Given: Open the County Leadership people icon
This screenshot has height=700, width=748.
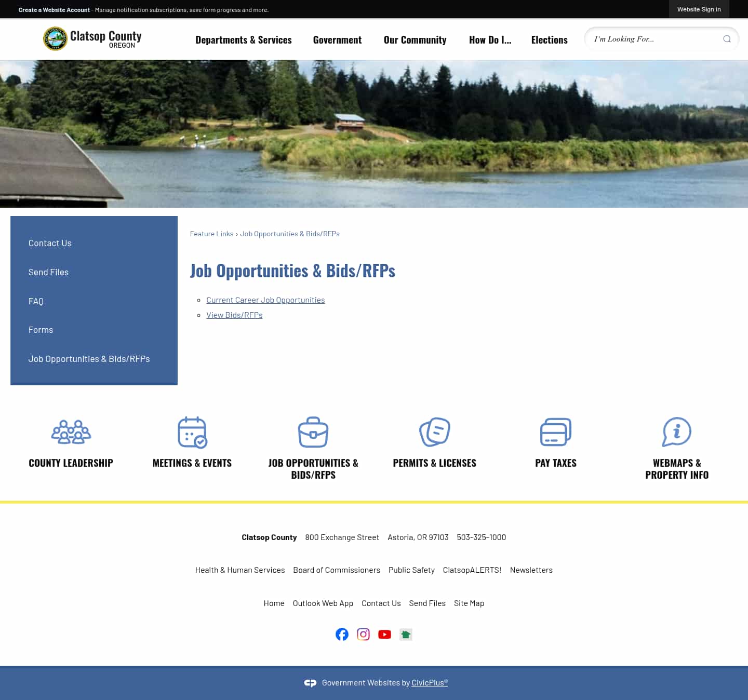Looking at the screenshot, I should pos(71,432).
